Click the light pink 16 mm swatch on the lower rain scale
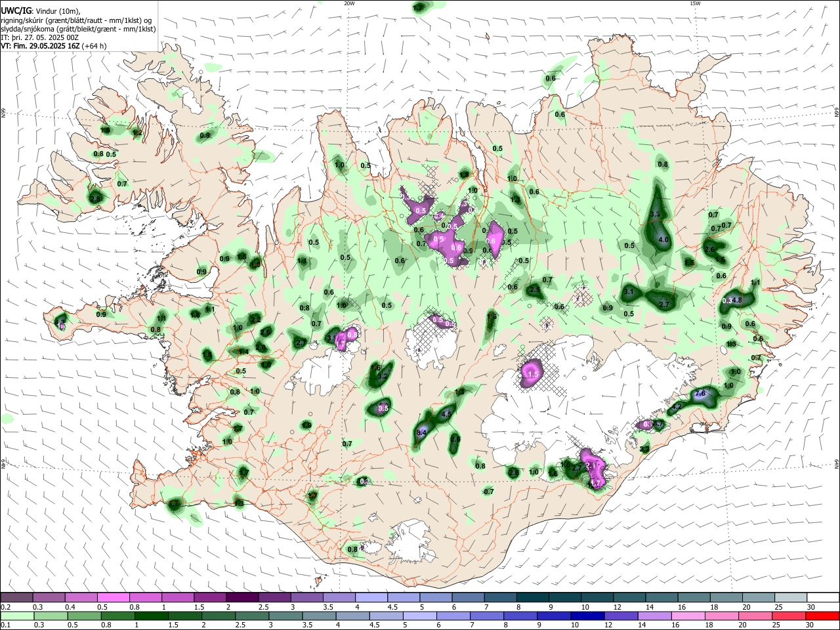Screen dimensions: 840x630 coord(688,616)
